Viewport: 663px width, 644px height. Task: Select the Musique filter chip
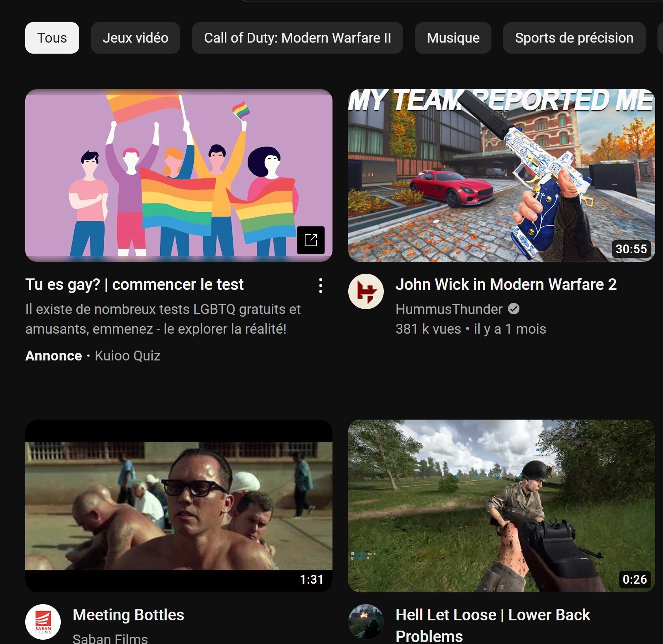453,38
